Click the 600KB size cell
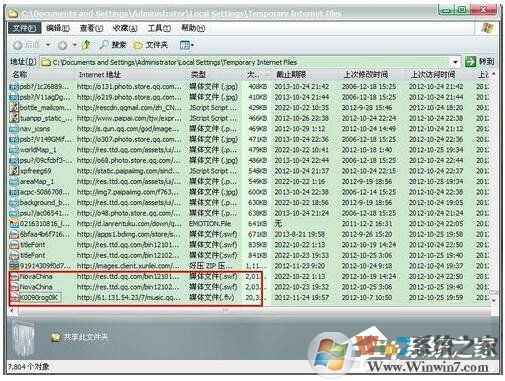The height and width of the screenshot is (381, 505). tap(257, 192)
